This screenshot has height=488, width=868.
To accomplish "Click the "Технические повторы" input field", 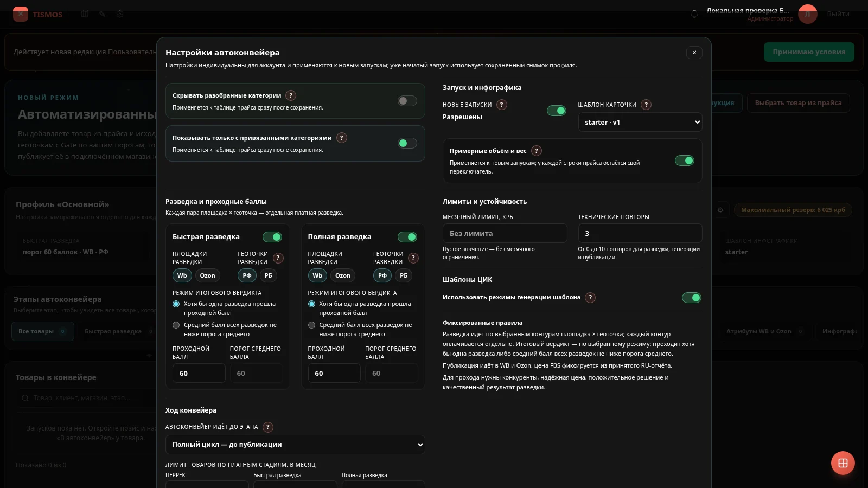I will [640, 233].
